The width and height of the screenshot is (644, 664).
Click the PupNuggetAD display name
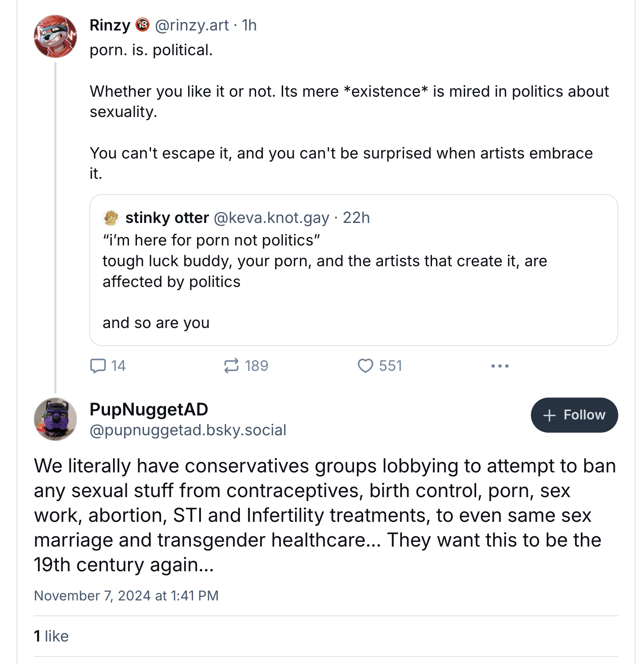point(149,409)
